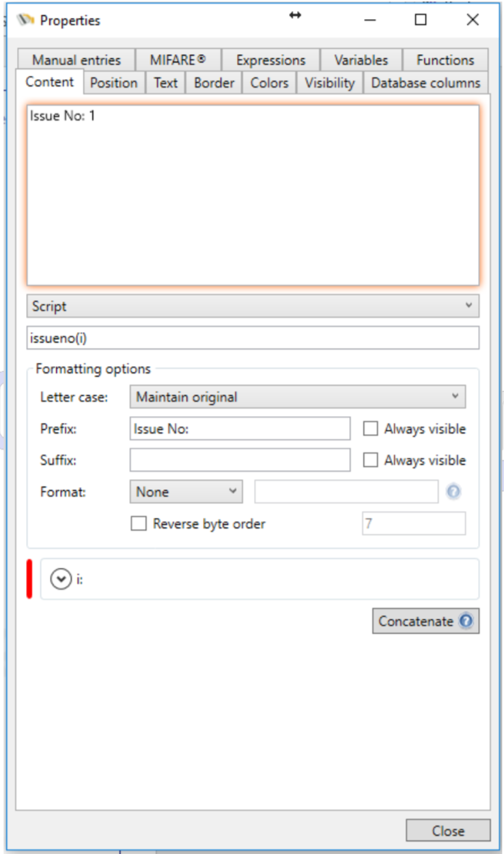Enable Always visible for Suffix
This screenshot has height=854, width=504.
click(370, 460)
